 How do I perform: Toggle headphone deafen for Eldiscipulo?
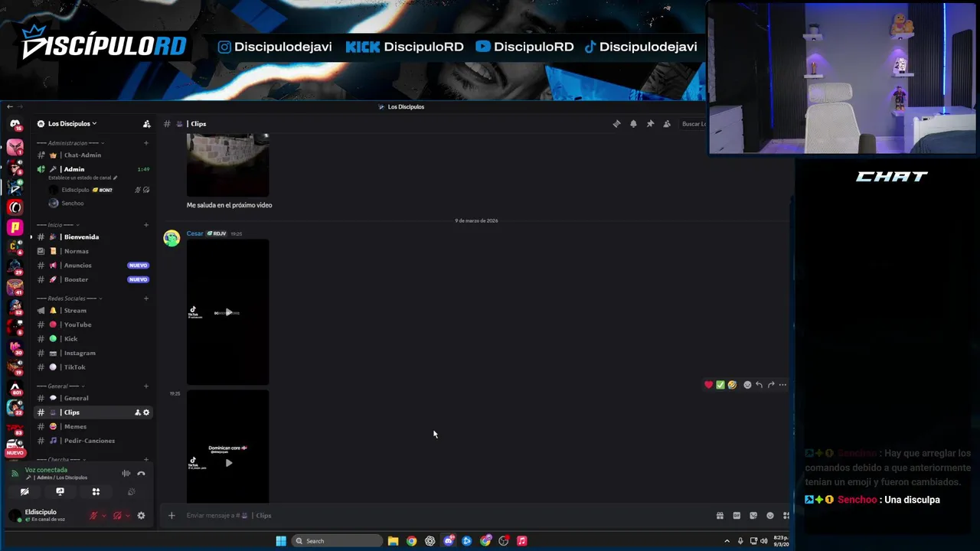(x=117, y=516)
